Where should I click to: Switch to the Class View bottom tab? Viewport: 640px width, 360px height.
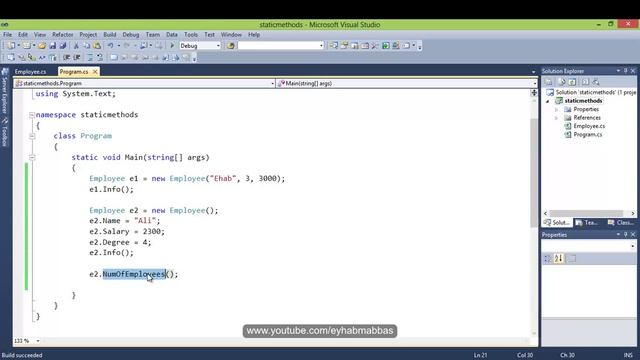pos(621,222)
